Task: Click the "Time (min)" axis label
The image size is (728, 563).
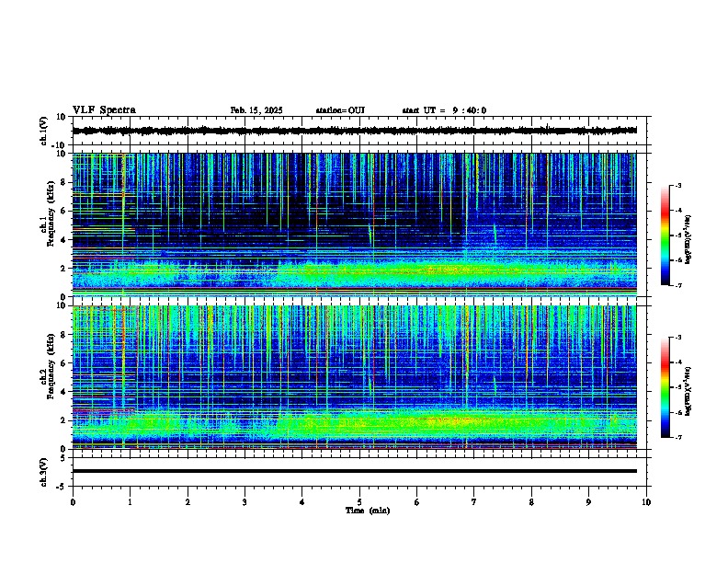Action: (x=368, y=511)
